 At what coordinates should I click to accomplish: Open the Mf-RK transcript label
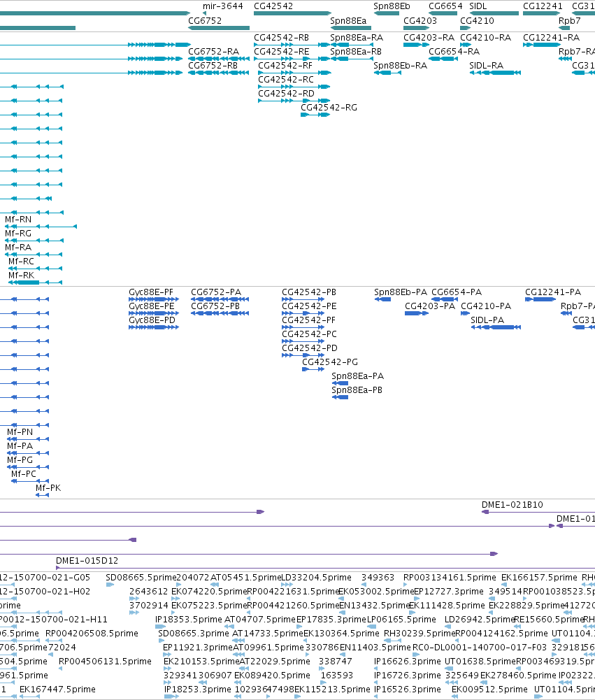pyautogui.click(x=21, y=275)
